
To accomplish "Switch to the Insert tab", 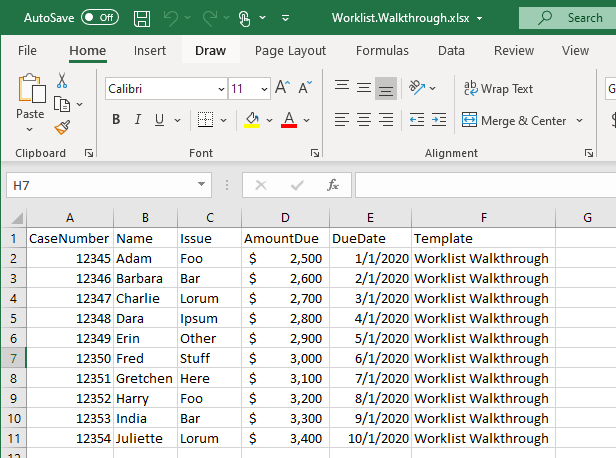I will (150, 51).
